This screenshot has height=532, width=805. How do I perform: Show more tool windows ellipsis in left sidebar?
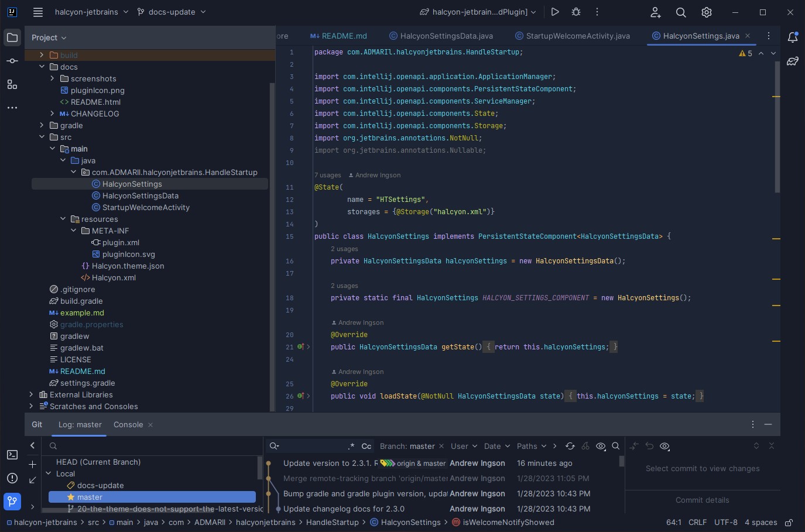pos(12,108)
